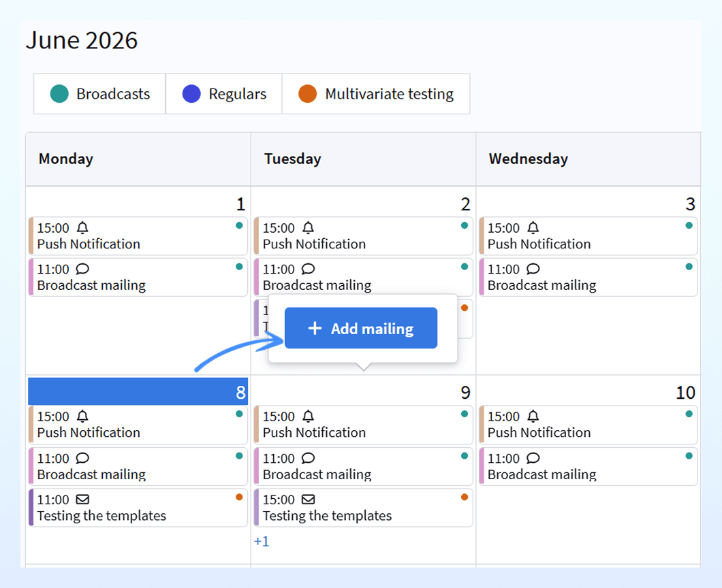Click the envelope icon on June 9 Testing the templates
Viewport: 722px width, 588px height.
(x=308, y=500)
